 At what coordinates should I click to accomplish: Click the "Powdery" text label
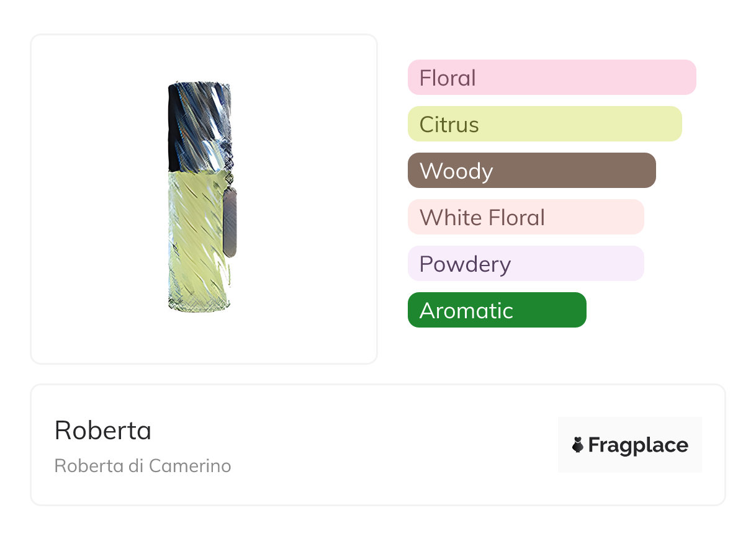point(465,264)
